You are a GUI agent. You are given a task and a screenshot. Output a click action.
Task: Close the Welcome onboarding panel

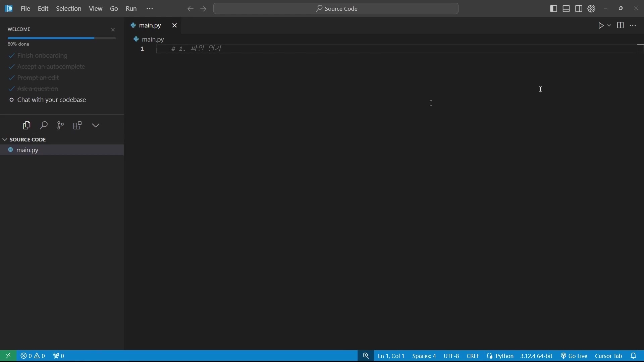(113, 30)
